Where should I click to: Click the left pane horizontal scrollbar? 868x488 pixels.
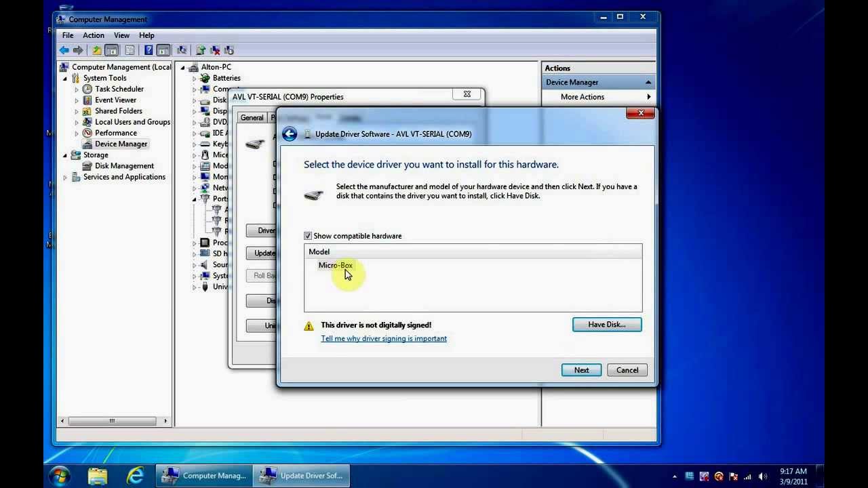click(113, 421)
